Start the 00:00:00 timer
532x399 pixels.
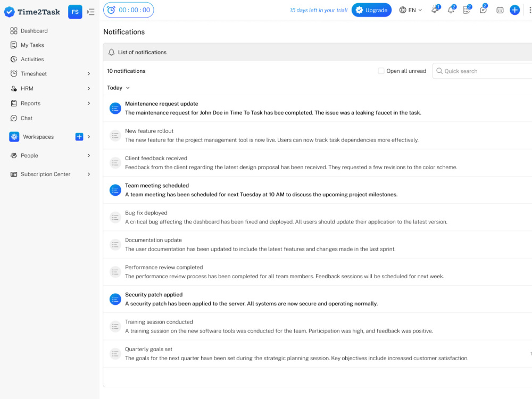pyautogui.click(x=128, y=10)
